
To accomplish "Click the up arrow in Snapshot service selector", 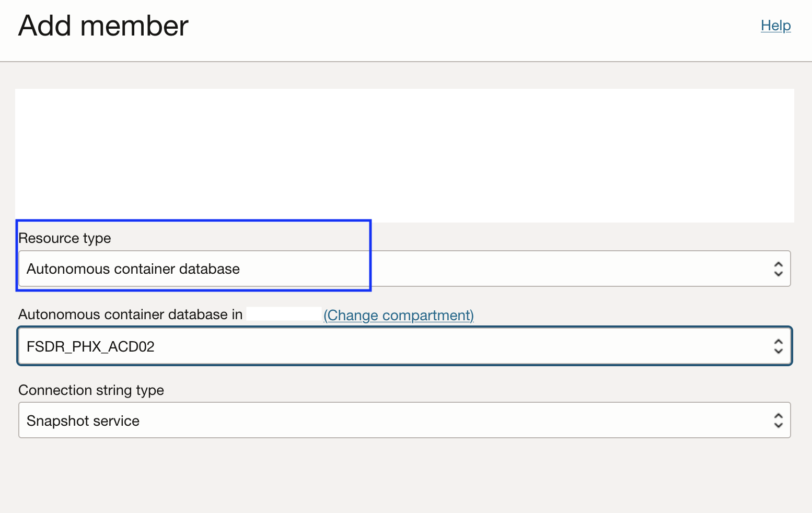I will 778,416.
